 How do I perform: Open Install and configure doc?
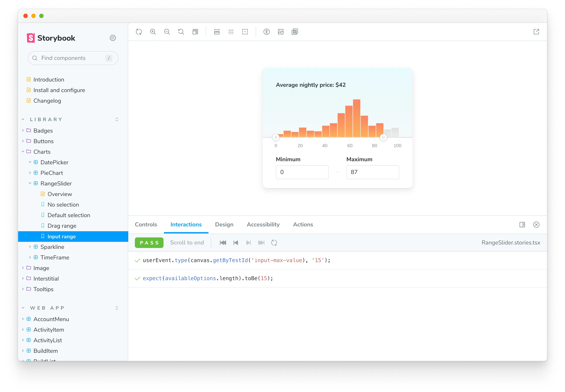(x=59, y=90)
